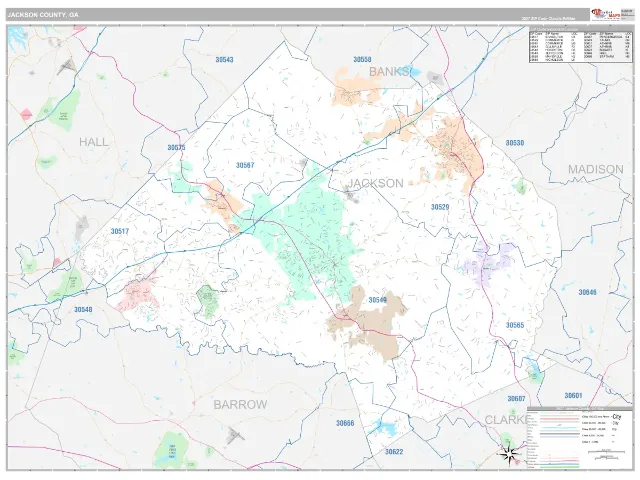Select the ZIP code label 30517
Image resolution: width=640 pixels, height=480 pixels.
pyautogui.click(x=120, y=231)
